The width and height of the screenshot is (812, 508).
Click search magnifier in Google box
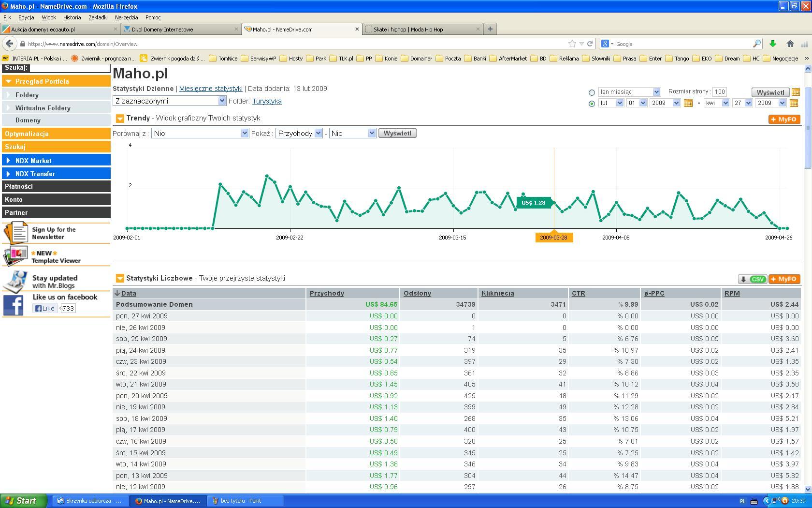point(756,44)
